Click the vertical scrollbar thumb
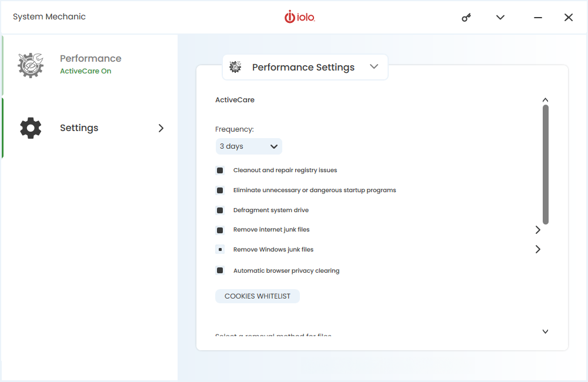588x382 pixels. coord(546,165)
